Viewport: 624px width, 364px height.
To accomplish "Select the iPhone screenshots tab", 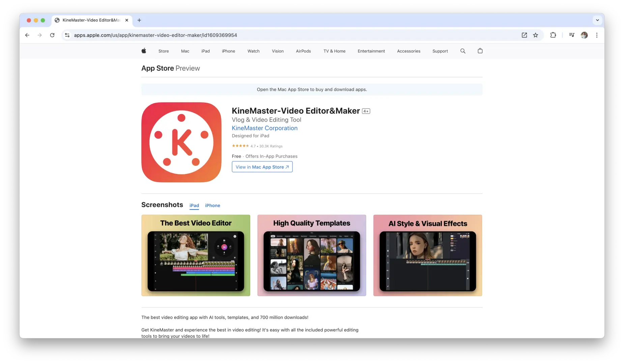I will click(212, 206).
